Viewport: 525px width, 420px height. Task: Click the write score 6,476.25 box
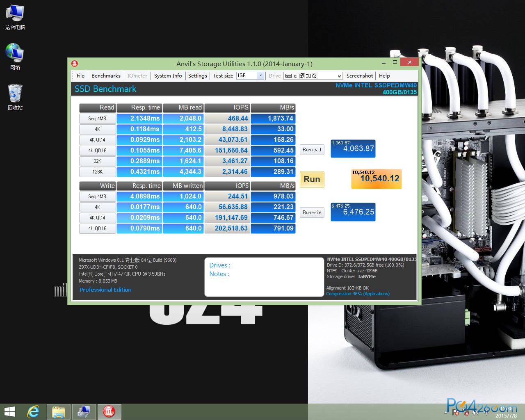[353, 212]
